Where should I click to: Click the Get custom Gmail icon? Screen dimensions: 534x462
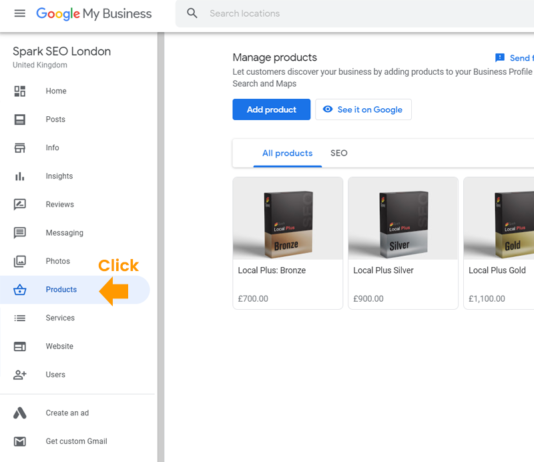click(x=20, y=442)
